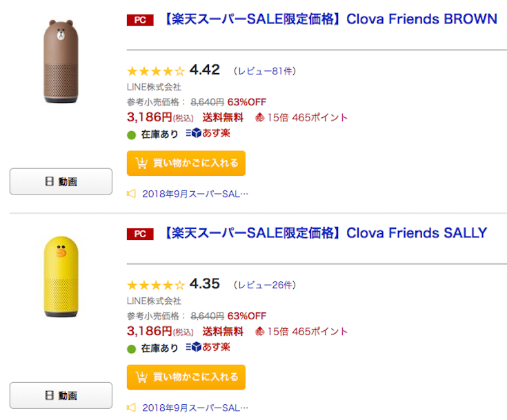Click the あす楽 delivery icon for SALLY
Image resolution: width=507 pixels, height=420 pixels.
[208, 347]
